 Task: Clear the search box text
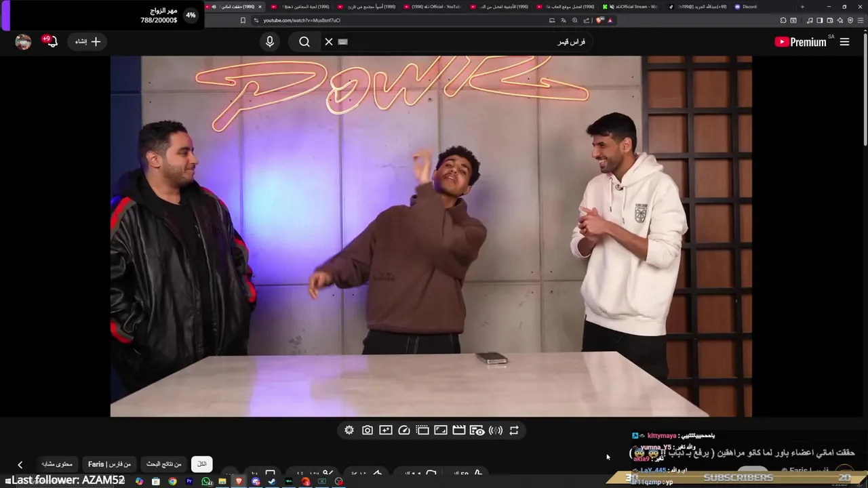329,42
